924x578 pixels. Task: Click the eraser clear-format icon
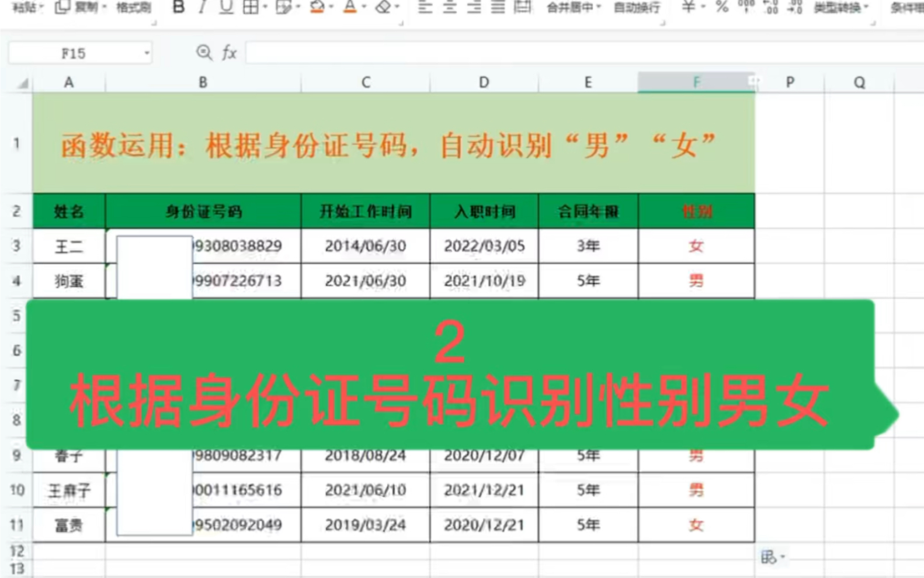coord(383,7)
